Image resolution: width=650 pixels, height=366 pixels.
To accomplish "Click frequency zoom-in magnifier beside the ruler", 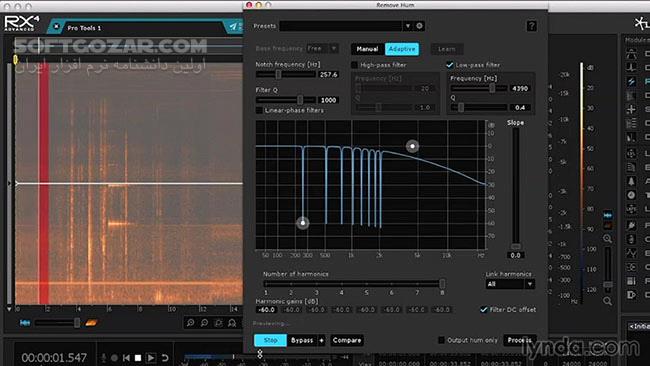I will 607,238.
